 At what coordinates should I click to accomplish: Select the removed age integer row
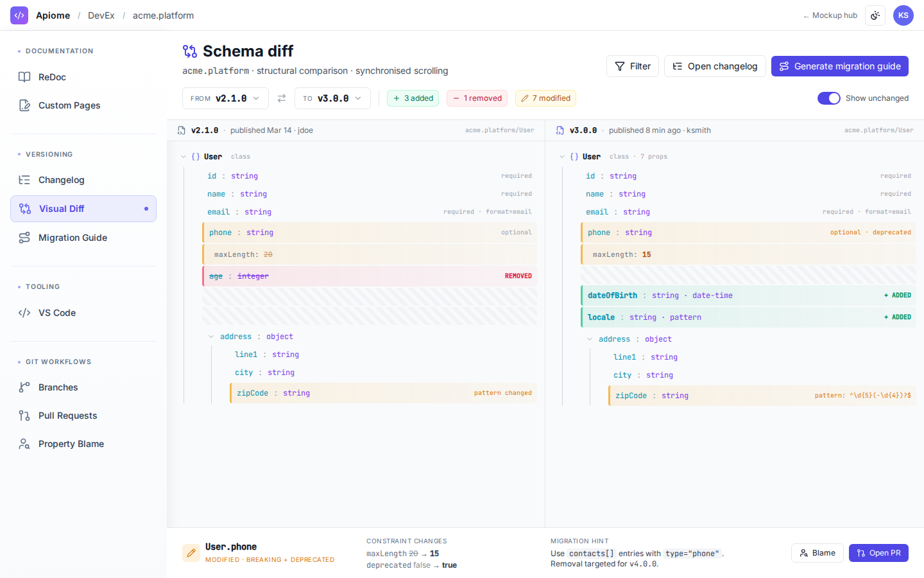click(x=370, y=276)
